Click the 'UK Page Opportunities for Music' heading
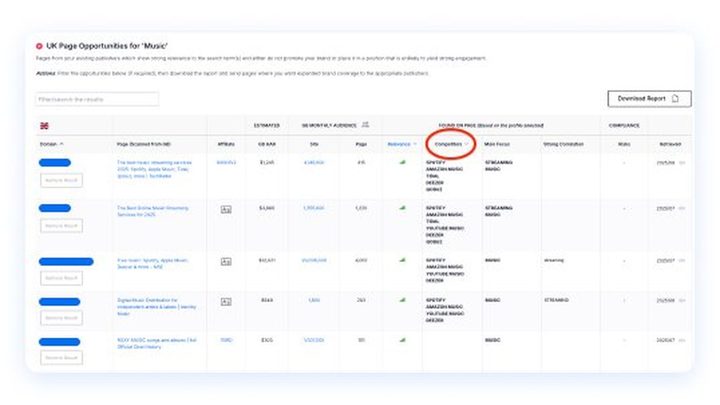The width and height of the screenshot is (720, 405). pos(107,46)
